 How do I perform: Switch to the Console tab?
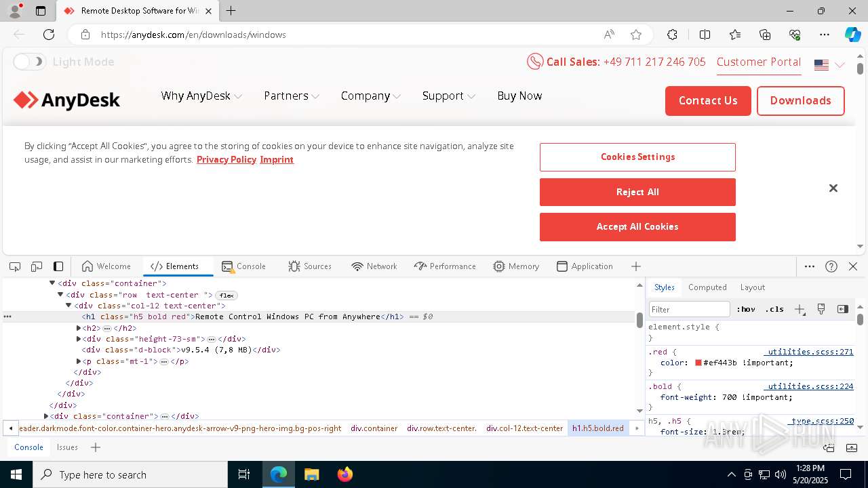pyautogui.click(x=244, y=266)
